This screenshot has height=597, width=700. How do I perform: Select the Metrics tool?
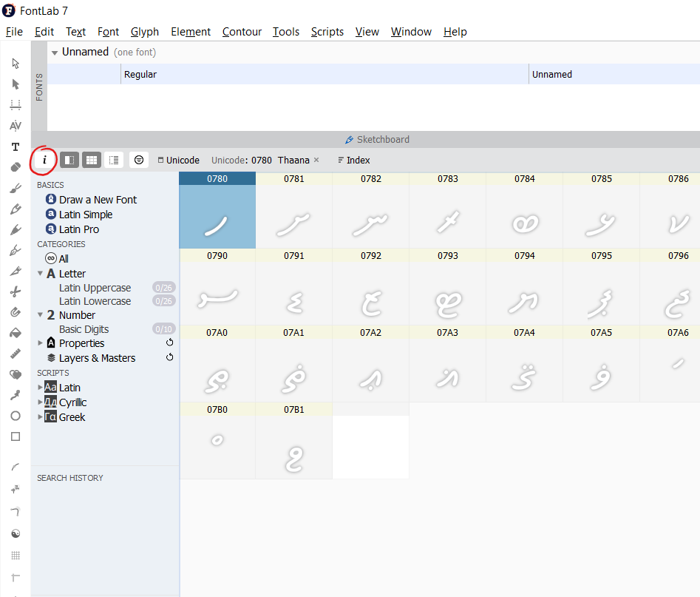[x=16, y=104]
